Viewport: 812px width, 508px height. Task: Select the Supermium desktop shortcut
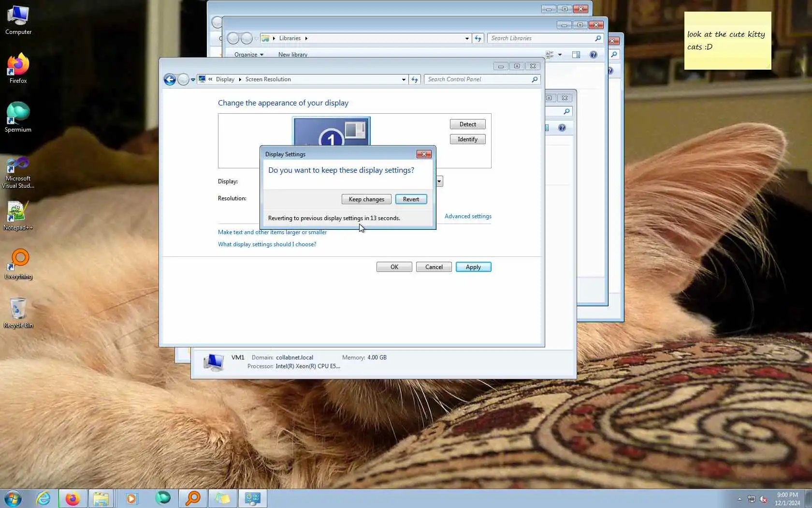pyautogui.click(x=18, y=117)
